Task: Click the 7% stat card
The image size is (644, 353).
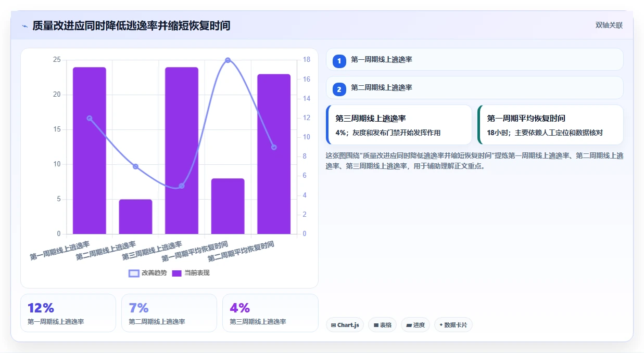Action: coord(169,313)
